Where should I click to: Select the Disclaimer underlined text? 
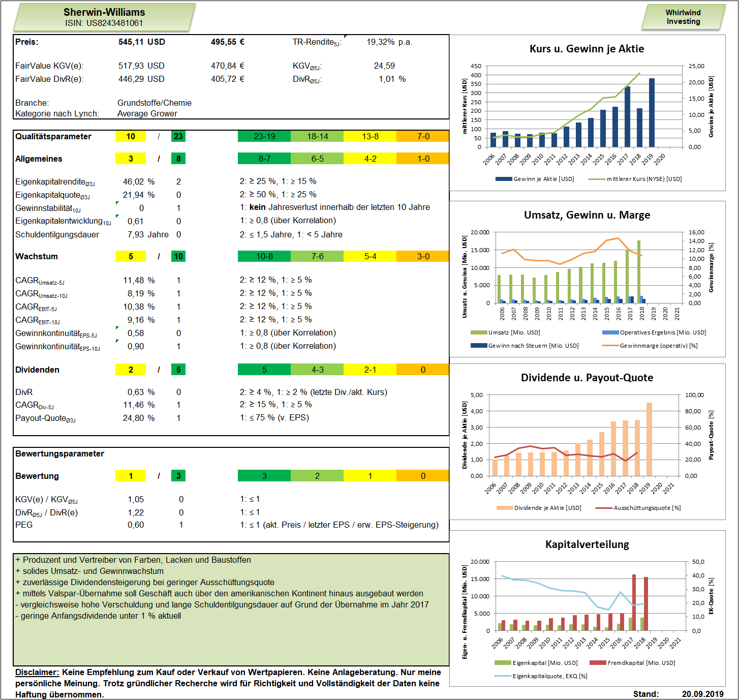click(37, 672)
